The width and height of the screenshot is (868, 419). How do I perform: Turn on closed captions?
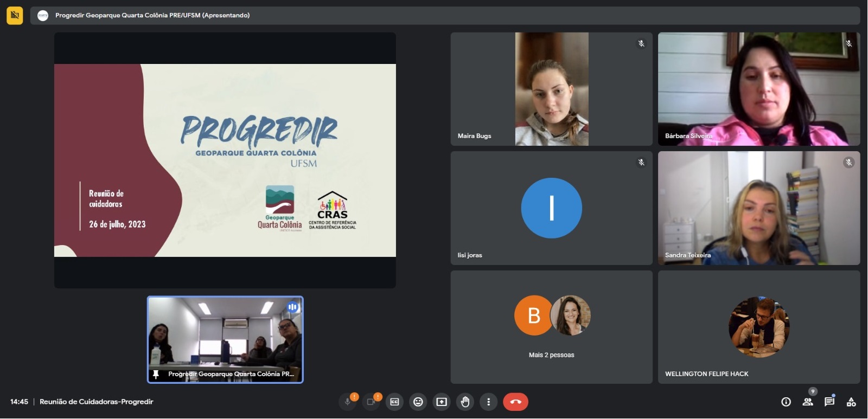click(x=394, y=402)
